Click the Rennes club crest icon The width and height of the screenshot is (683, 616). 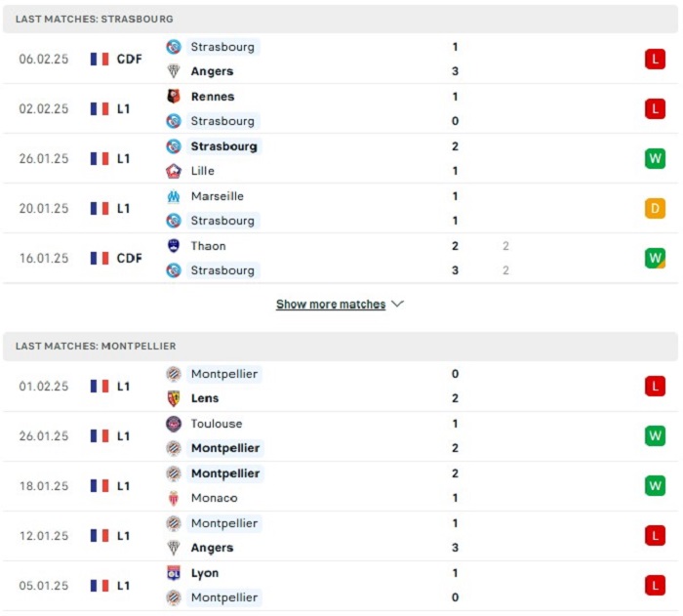pos(174,96)
